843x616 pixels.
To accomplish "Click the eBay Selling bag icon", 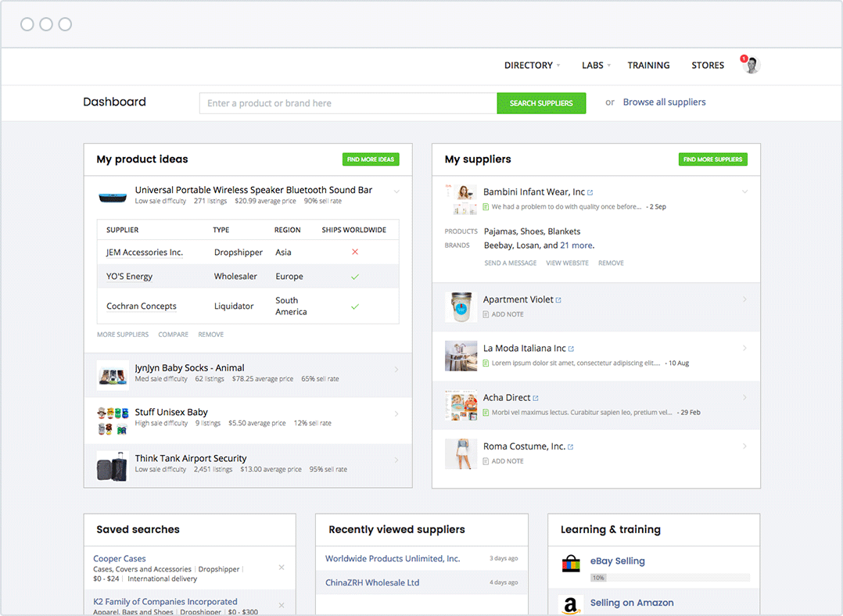I will coord(572,563).
